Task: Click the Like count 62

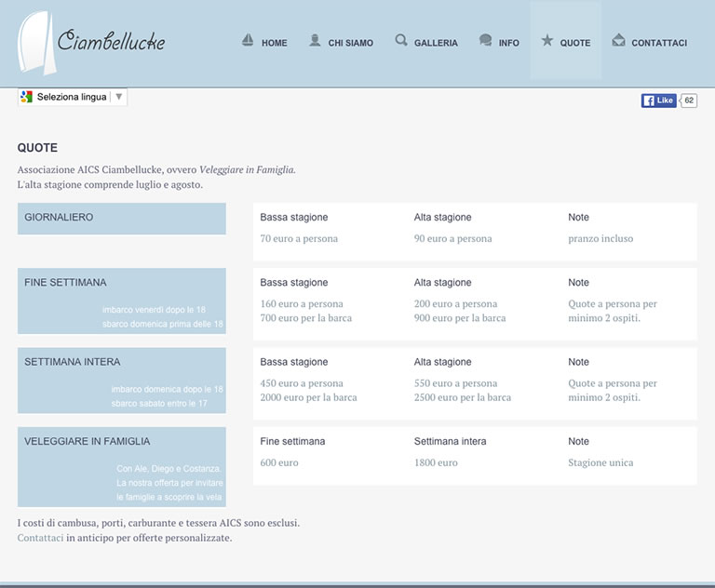Action: coord(689,100)
